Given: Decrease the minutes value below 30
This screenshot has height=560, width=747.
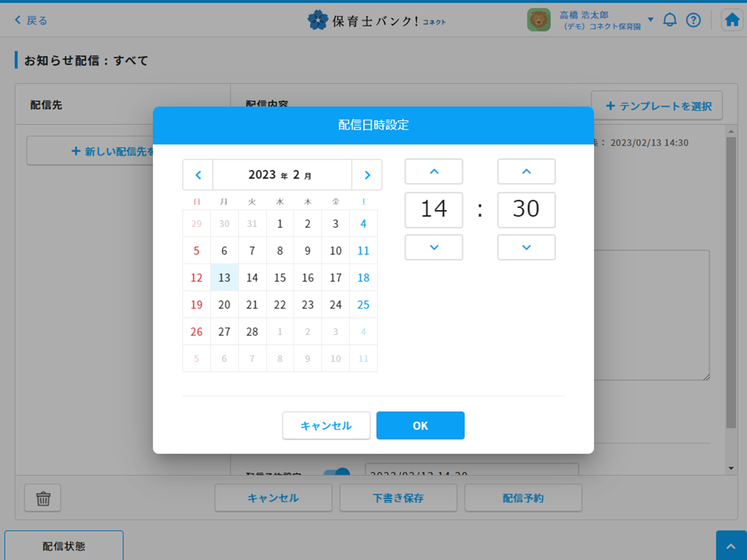Looking at the screenshot, I should click(x=526, y=247).
